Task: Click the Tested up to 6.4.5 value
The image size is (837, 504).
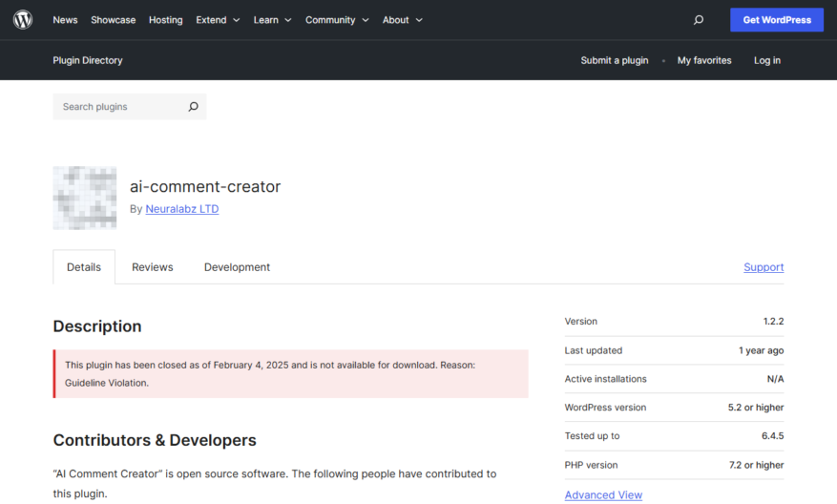Action: click(772, 435)
